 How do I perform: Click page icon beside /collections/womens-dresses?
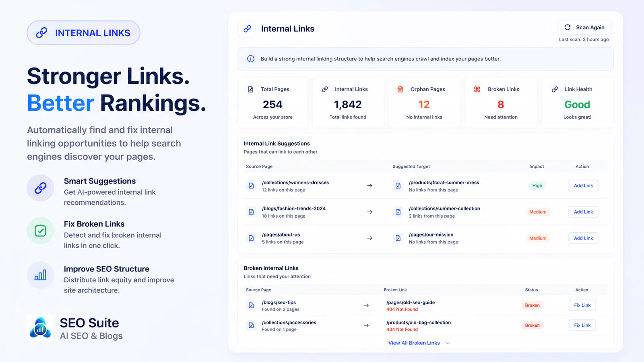point(251,186)
